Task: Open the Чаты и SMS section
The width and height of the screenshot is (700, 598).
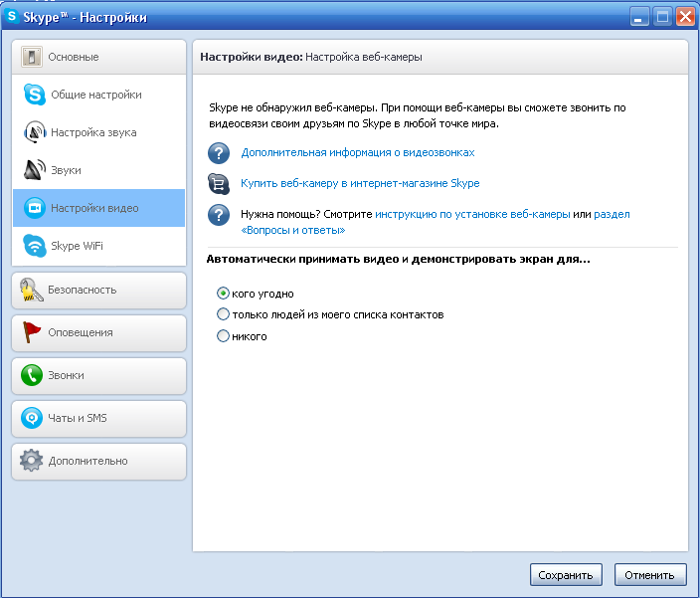Action: (98, 418)
